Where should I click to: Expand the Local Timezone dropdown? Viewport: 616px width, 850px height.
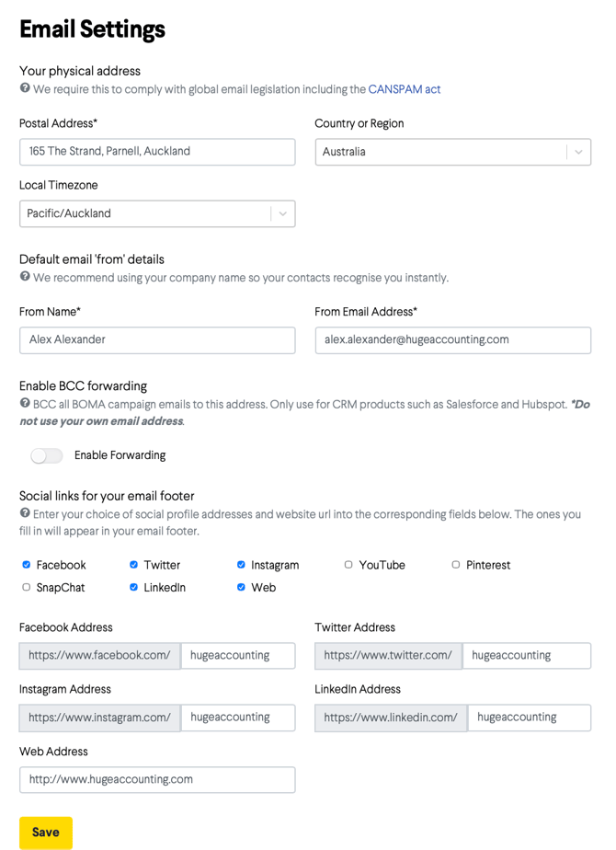coord(157,213)
